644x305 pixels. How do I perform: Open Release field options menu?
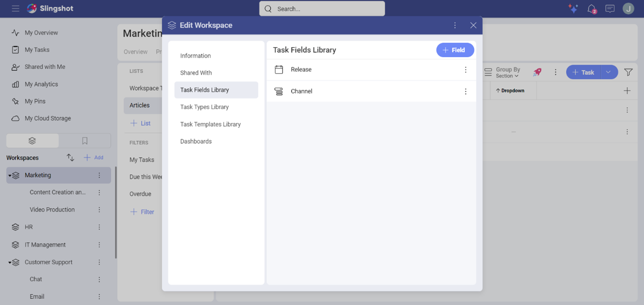pos(466,70)
